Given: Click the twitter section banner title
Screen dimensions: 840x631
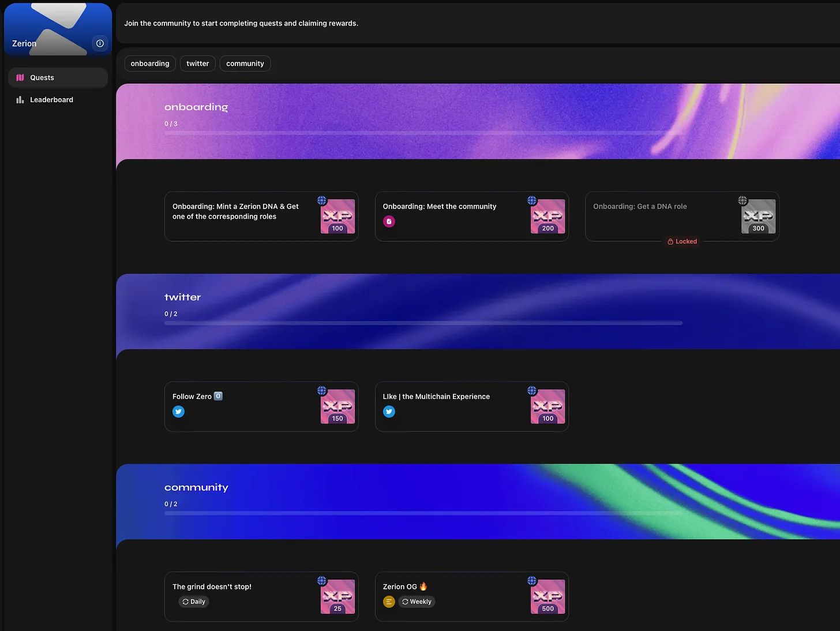Looking at the screenshot, I should [183, 297].
